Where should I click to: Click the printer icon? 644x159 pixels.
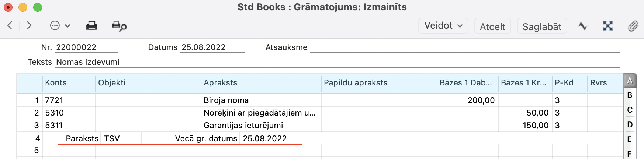tap(91, 26)
